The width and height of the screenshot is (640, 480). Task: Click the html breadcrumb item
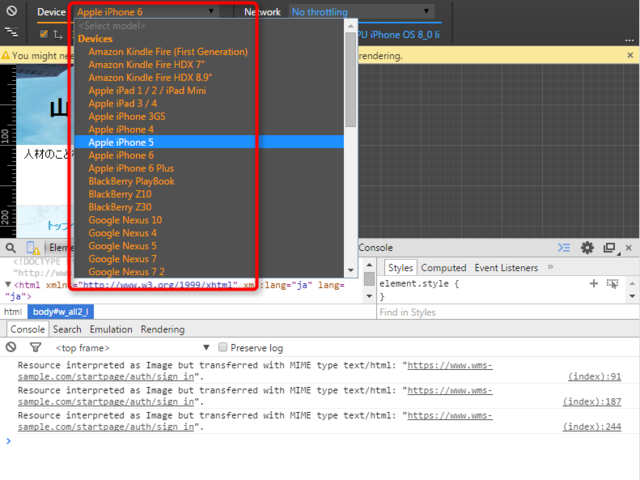(13, 312)
